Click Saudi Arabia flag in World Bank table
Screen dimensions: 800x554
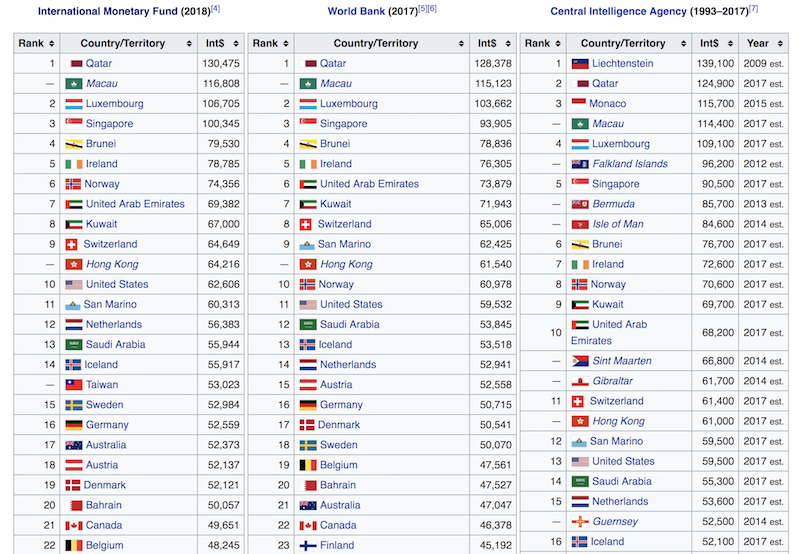[308, 325]
